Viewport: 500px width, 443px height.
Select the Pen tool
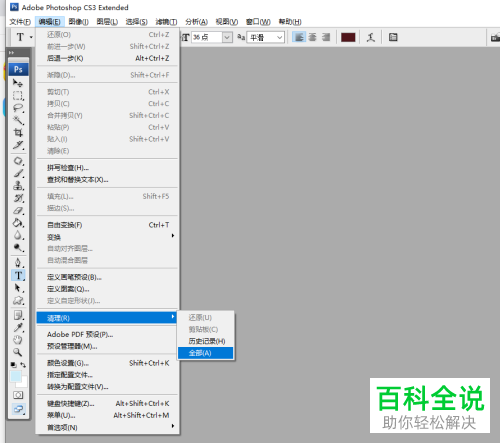[18, 263]
